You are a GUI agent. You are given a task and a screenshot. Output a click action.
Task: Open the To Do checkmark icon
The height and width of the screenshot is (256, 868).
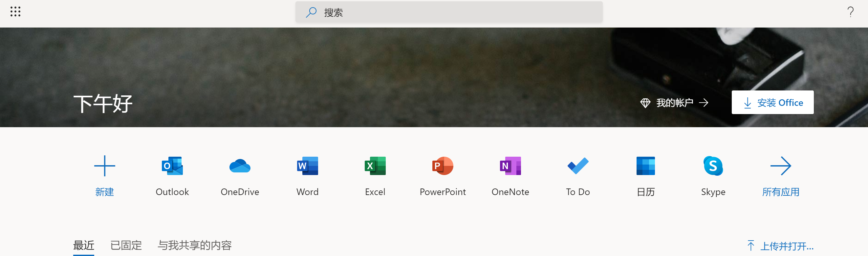(578, 166)
